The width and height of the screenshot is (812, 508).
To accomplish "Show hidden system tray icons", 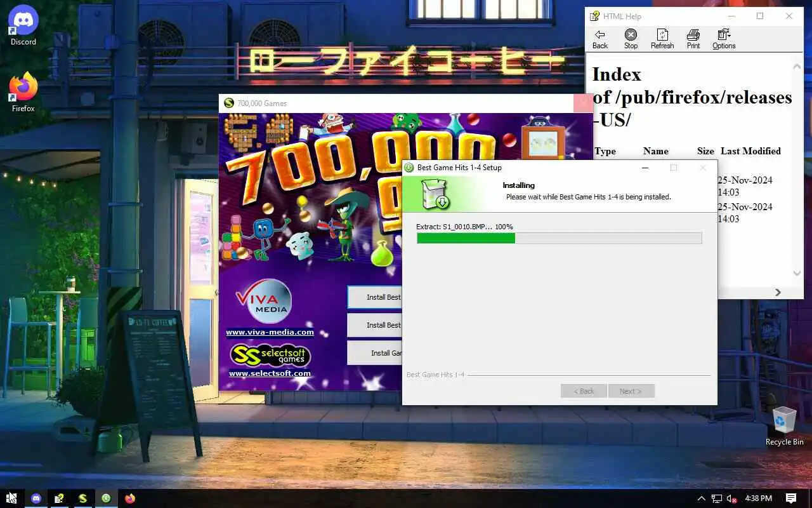I will click(x=701, y=498).
